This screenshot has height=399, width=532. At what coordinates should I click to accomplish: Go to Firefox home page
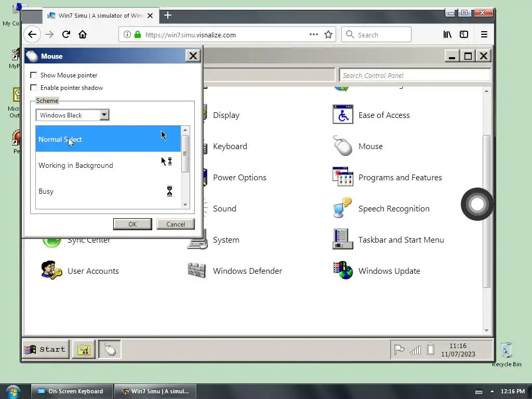point(83,34)
